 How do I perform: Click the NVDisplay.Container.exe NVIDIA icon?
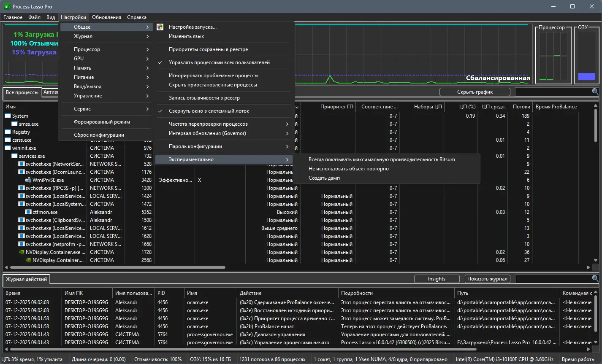(x=22, y=252)
